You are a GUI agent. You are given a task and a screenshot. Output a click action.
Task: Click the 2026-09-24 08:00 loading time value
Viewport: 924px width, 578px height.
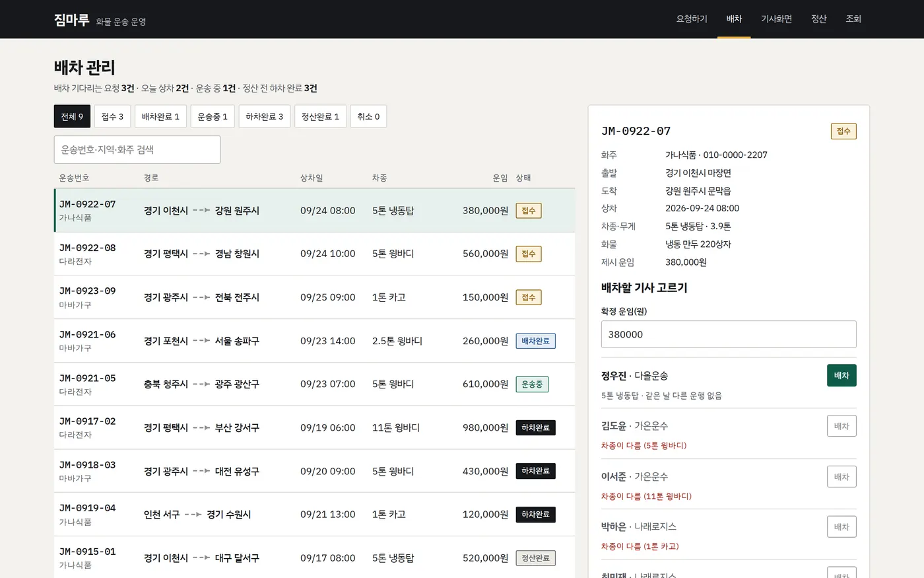point(702,208)
